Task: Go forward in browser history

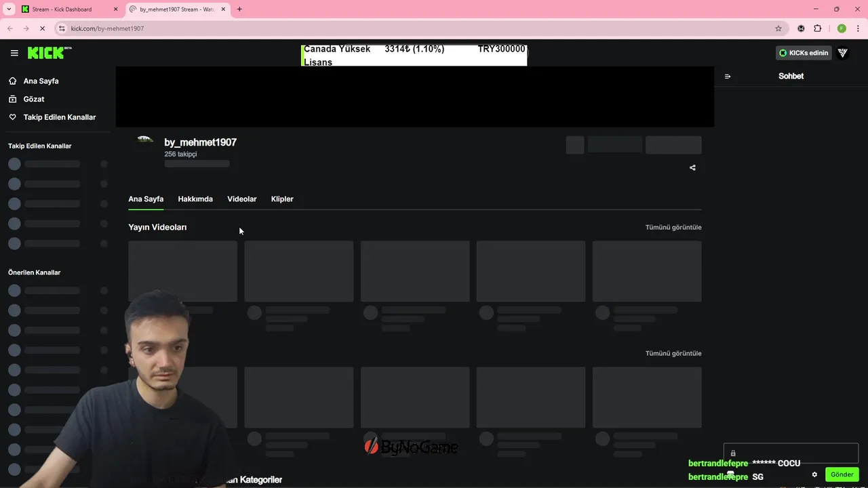Action: [26, 28]
